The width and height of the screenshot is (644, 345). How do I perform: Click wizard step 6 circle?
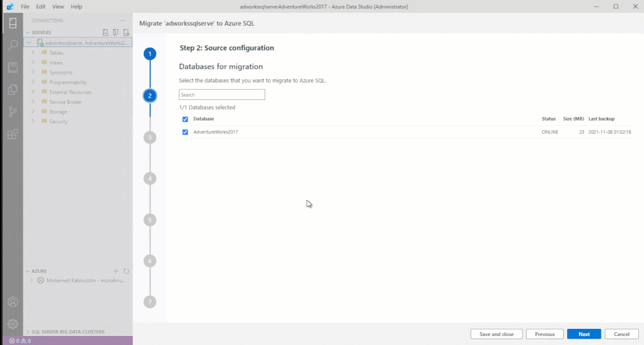(x=150, y=261)
